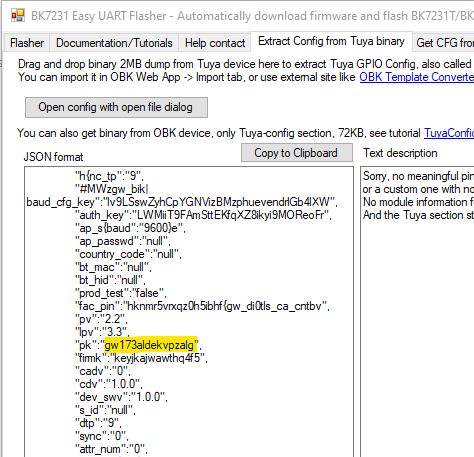The width and height of the screenshot is (474, 457).
Task: Click the "cadv":"0" line
Action: [x=102, y=371]
